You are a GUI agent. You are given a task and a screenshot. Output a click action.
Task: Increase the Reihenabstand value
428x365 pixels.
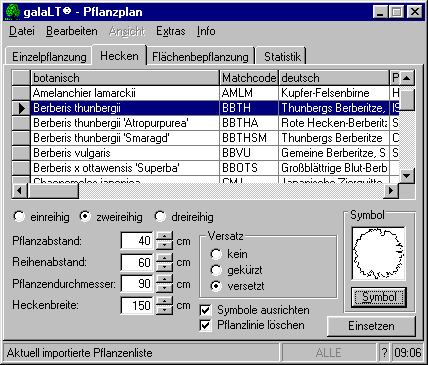(x=164, y=257)
